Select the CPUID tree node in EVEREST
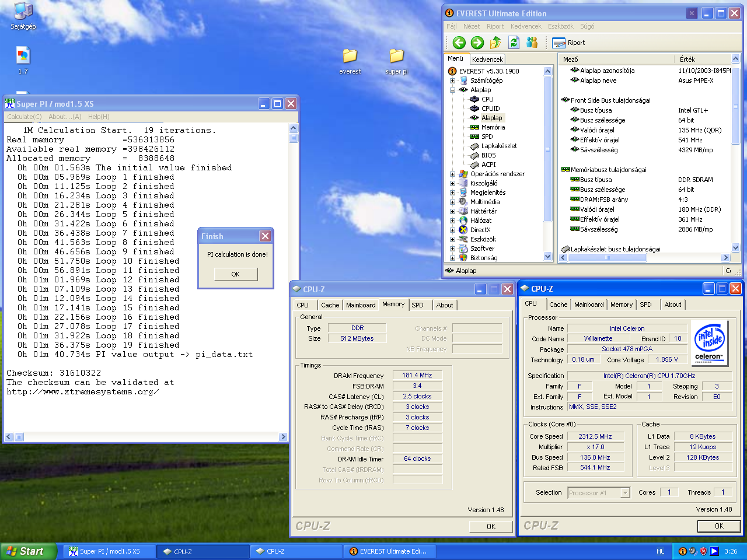747x560 pixels. (x=490, y=108)
